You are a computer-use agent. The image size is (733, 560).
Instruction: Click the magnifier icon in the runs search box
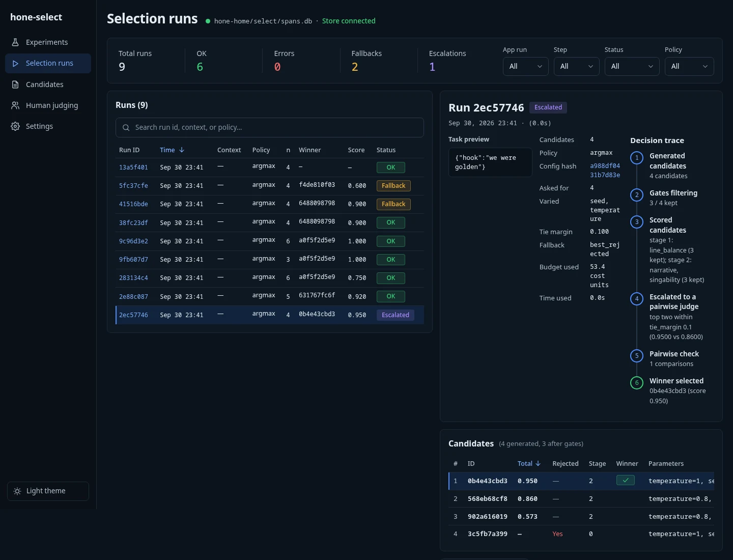(x=126, y=128)
